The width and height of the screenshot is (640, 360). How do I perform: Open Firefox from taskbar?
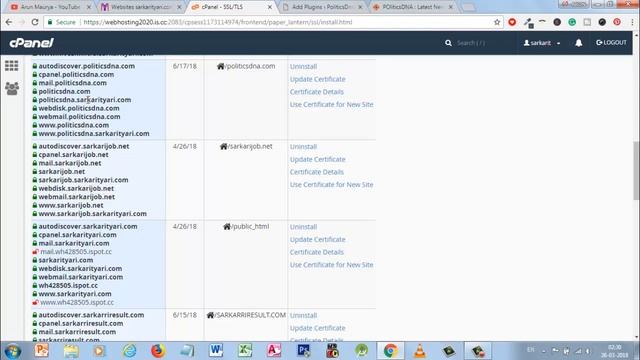click(158, 351)
